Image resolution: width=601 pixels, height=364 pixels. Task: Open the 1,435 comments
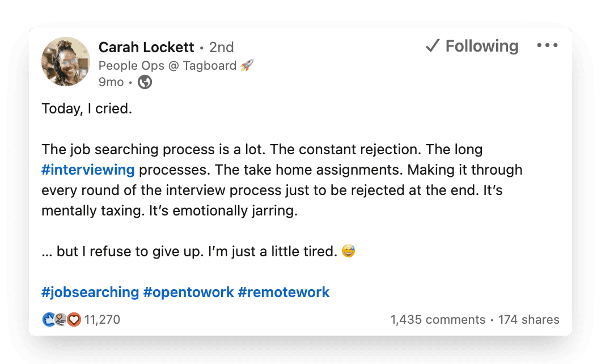point(438,320)
